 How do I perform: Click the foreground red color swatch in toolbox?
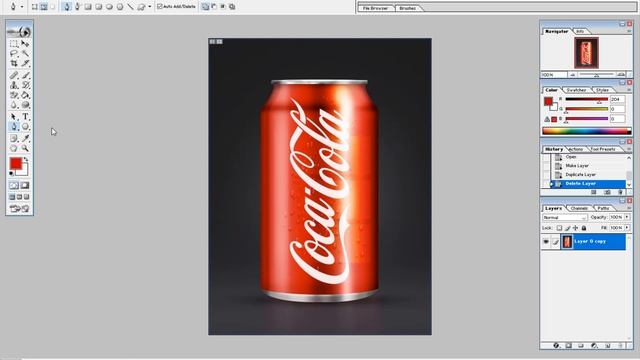[x=16, y=163]
